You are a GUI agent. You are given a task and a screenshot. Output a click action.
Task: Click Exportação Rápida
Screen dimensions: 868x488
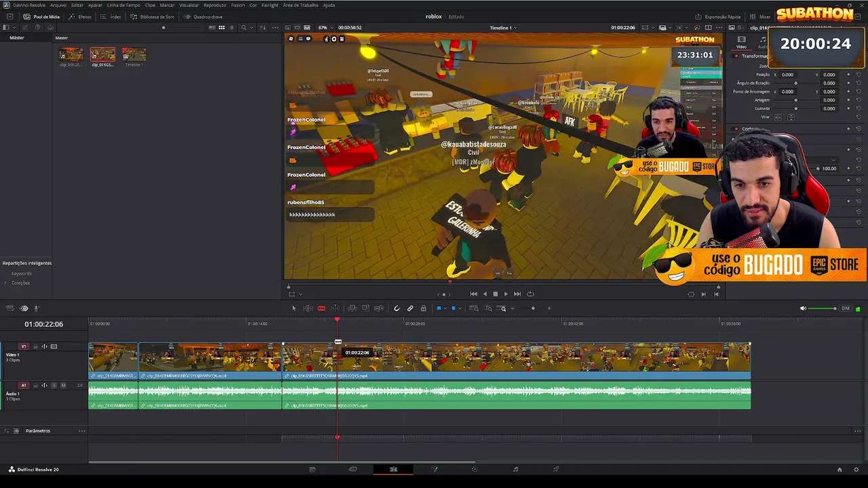click(x=718, y=16)
